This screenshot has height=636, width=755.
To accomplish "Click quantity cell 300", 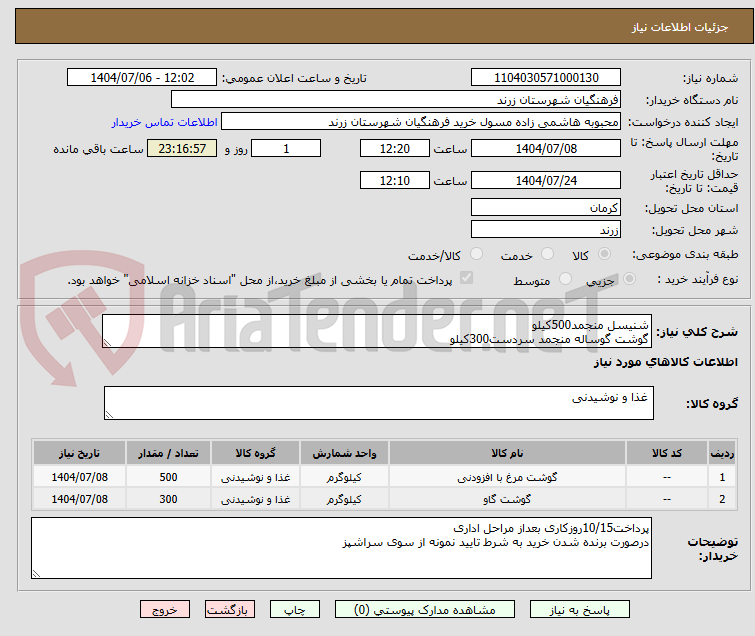I will pyautogui.click(x=168, y=499).
